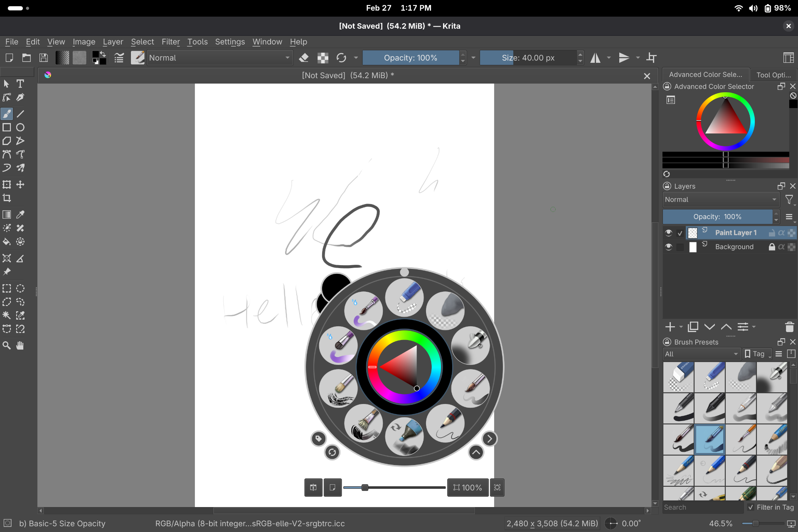Viewport: 798px width, 532px height.
Task: Click the tag icon on popup palette
Action: [x=318, y=438]
